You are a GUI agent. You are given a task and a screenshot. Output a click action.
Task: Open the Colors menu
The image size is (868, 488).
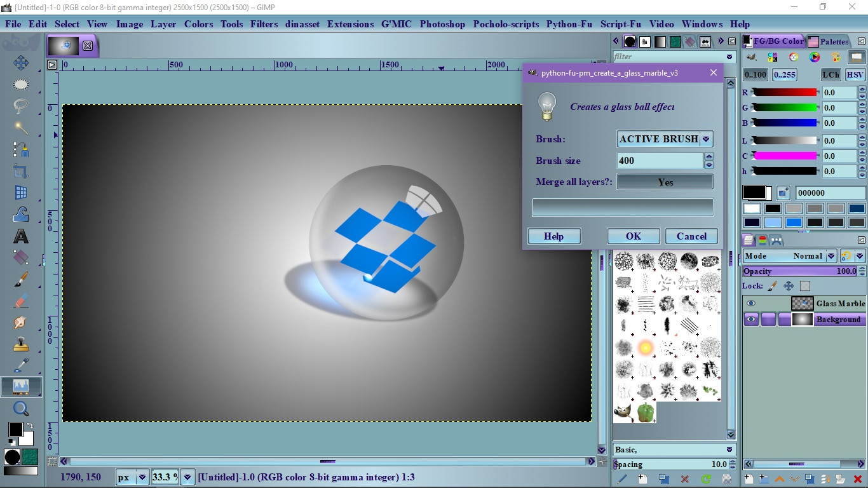click(199, 24)
